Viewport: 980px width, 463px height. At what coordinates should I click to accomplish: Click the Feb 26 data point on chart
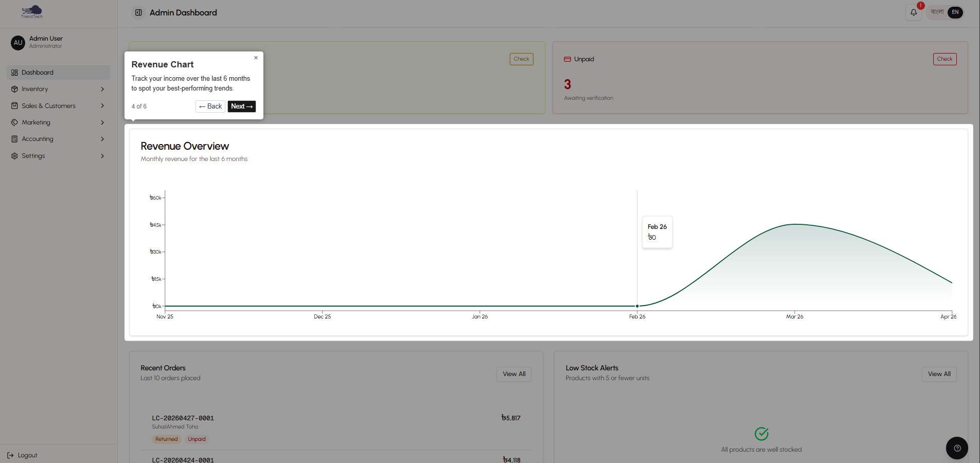pyautogui.click(x=637, y=306)
